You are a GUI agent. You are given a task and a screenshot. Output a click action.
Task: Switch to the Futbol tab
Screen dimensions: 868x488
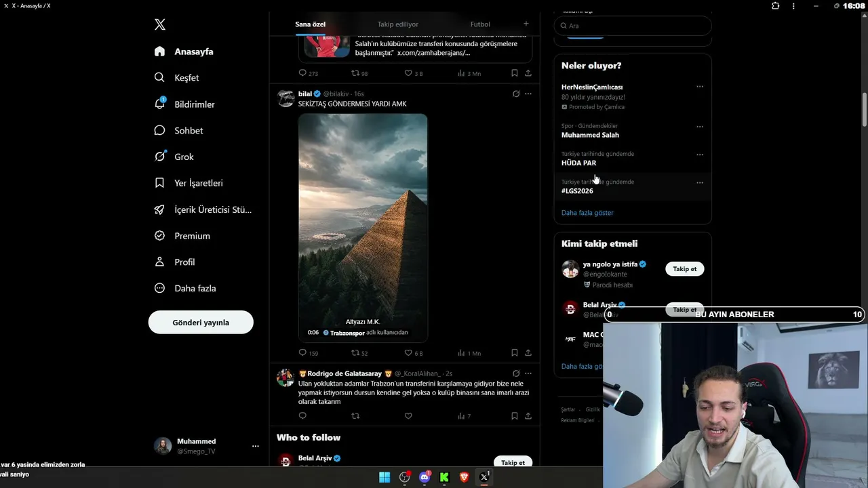click(x=480, y=24)
